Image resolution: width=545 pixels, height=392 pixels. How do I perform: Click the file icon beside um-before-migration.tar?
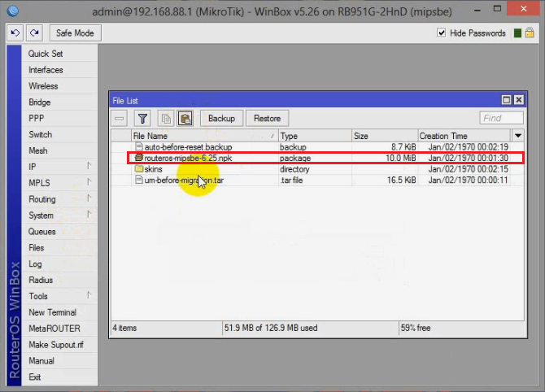click(x=139, y=180)
